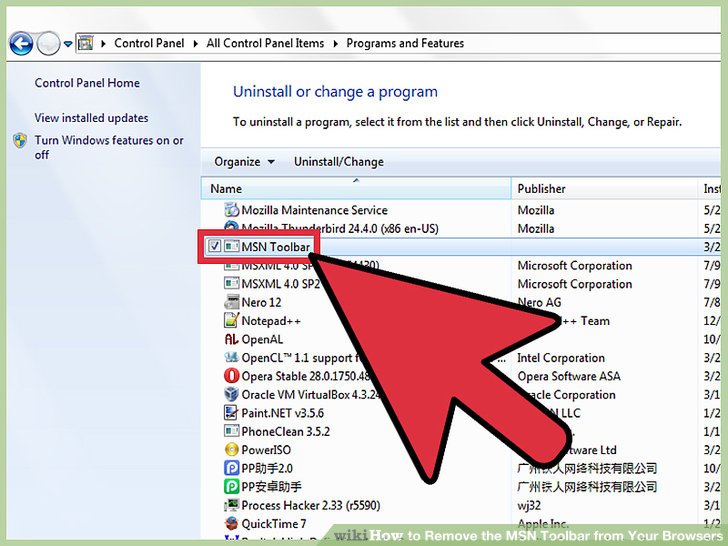Screen dimensions: 728x546
Task: Click MSXML 4.0 SP2 icon
Action: (231, 284)
